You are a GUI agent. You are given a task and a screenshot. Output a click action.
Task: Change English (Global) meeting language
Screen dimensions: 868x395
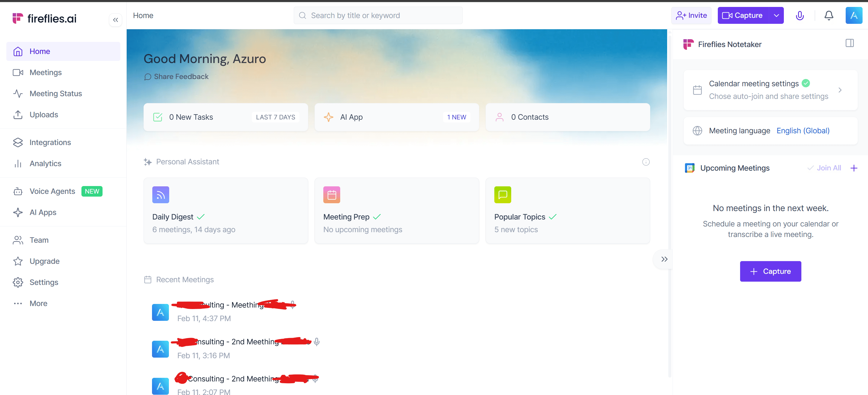pyautogui.click(x=803, y=131)
